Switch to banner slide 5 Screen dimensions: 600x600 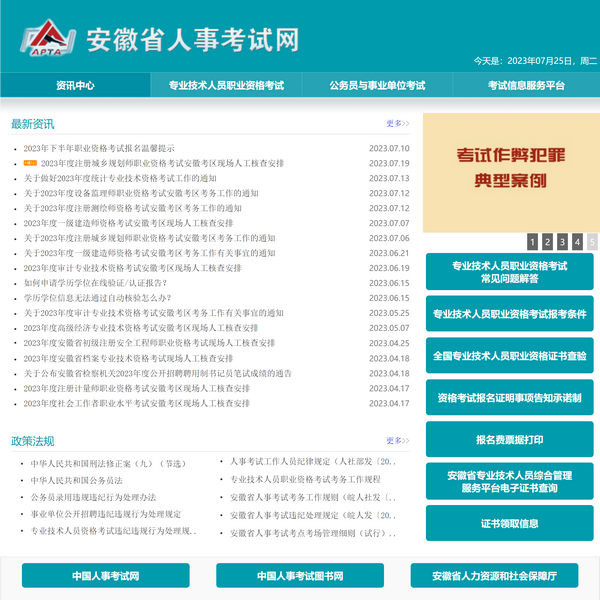click(x=592, y=241)
